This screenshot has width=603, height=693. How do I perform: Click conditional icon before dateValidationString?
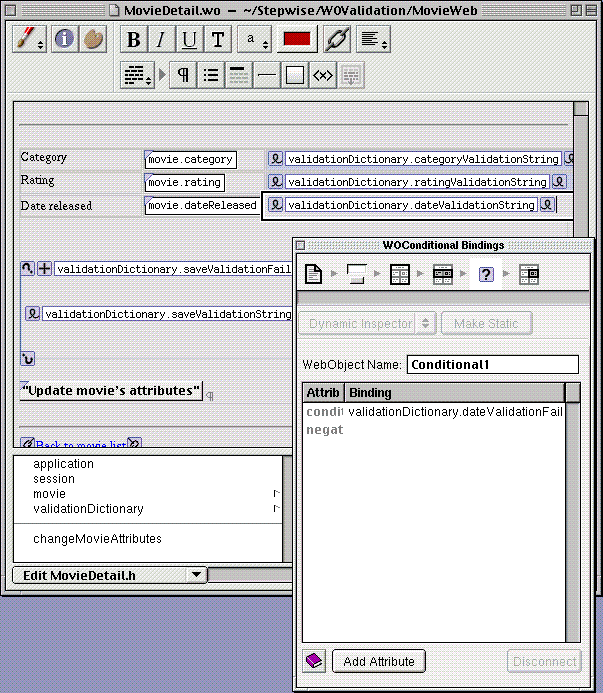point(275,205)
